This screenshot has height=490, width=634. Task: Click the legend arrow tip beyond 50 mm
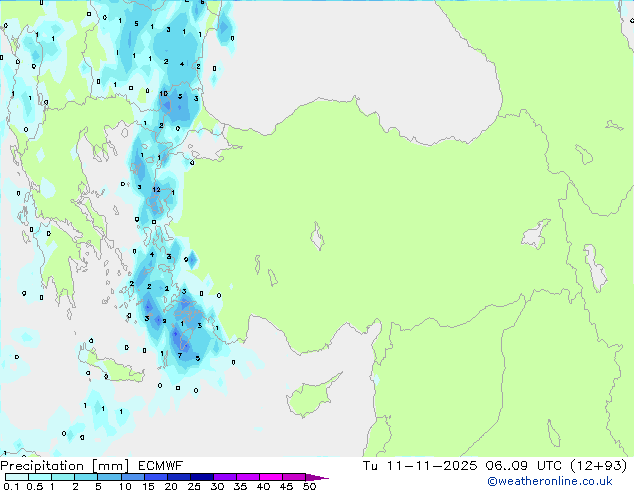(317, 478)
